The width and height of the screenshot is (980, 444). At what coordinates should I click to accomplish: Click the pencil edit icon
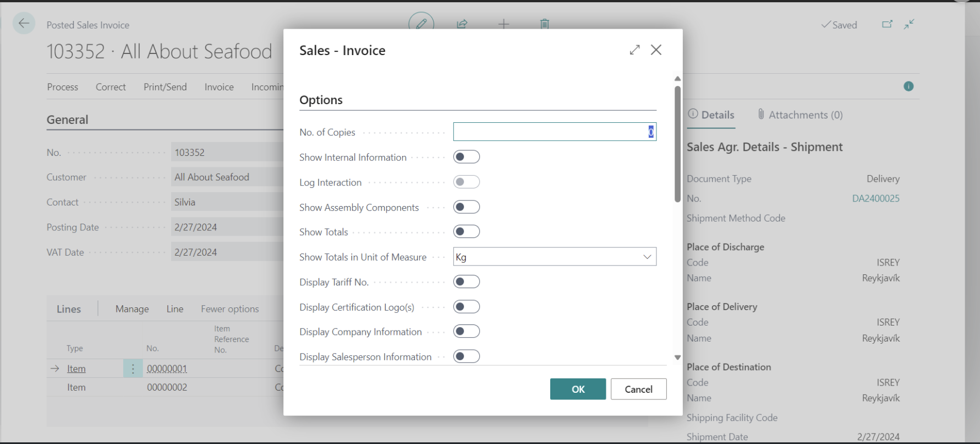coord(421,24)
